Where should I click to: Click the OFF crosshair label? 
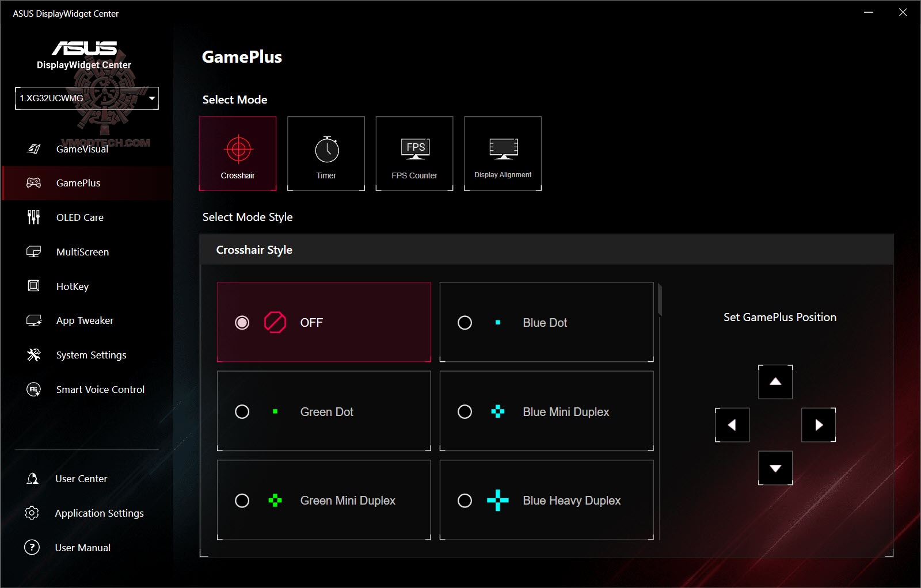click(311, 323)
